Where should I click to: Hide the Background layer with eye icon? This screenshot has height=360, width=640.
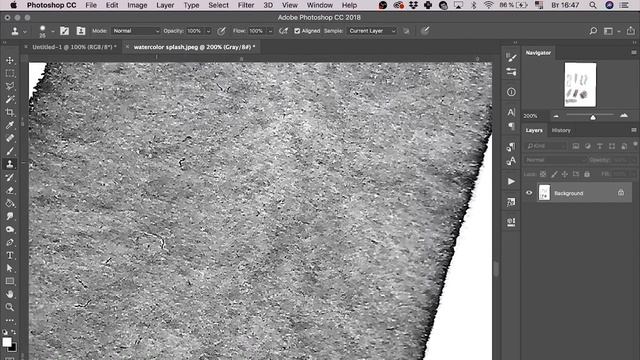pos(529,193)
